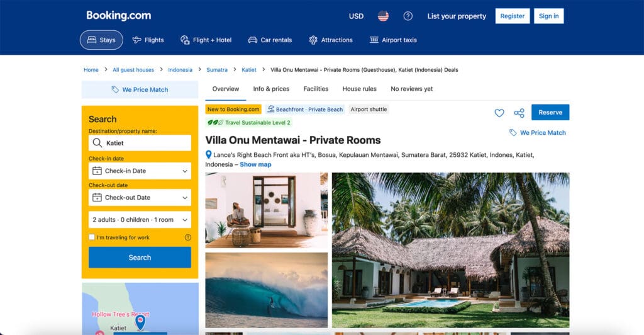Open Attractions from the top navigation

(331, 40)
